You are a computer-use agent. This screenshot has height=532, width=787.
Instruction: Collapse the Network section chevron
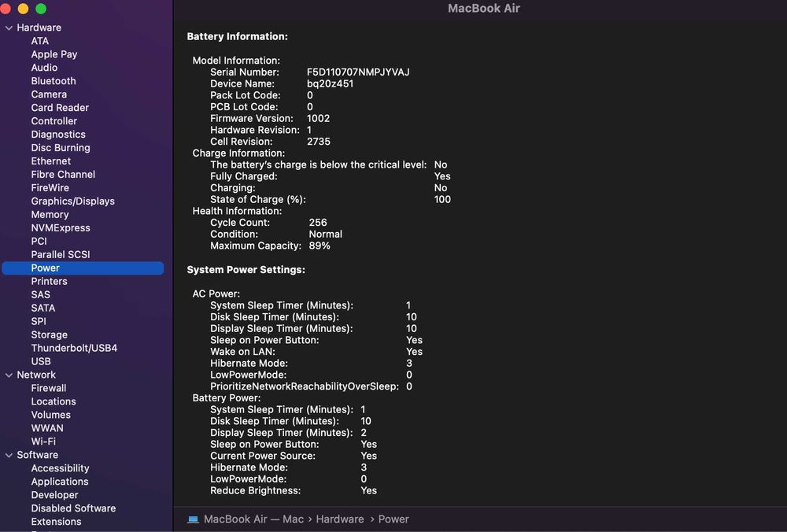(9, 375)
